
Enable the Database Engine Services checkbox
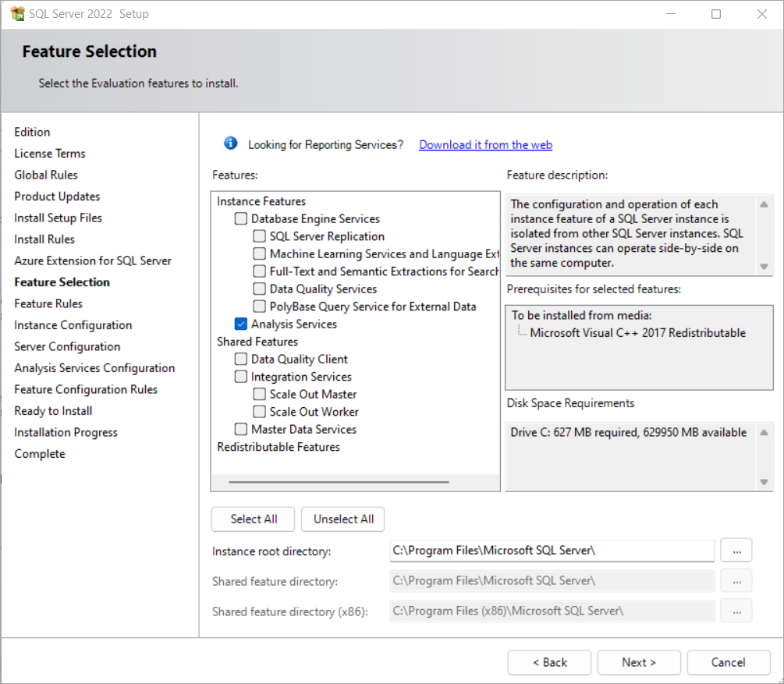(241, 218)
